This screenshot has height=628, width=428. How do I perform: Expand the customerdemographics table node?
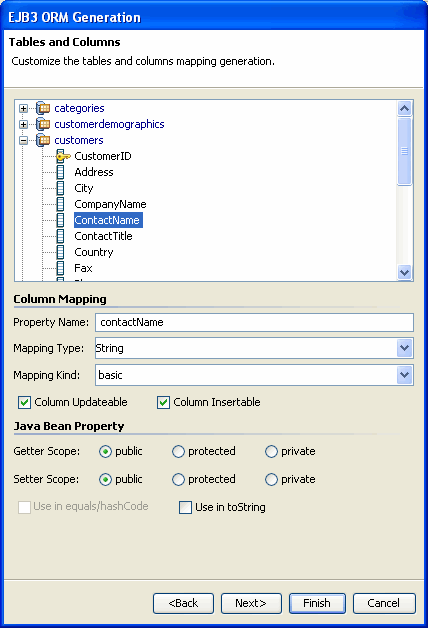click(24, 125)
